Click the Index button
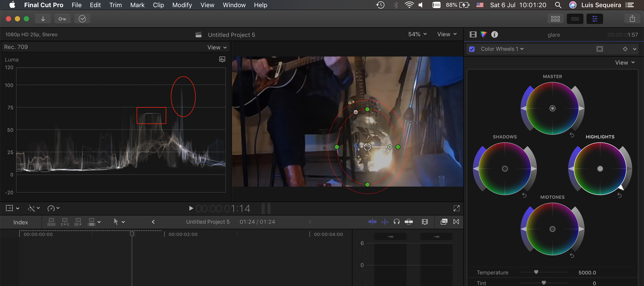This screenshot has width=644, height=286. tap(21, 222)
